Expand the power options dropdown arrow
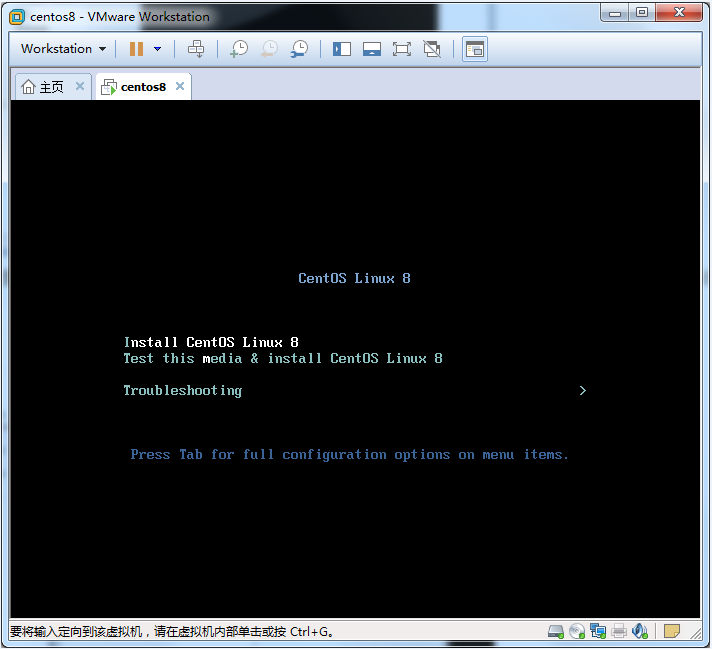The image size is (712, 649). click(x=157, y=48)
